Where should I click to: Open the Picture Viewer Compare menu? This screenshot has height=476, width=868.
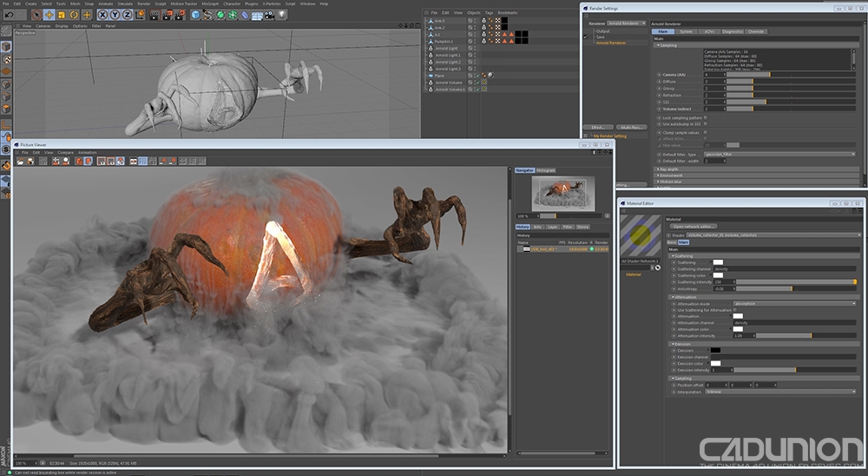(65, 152)
